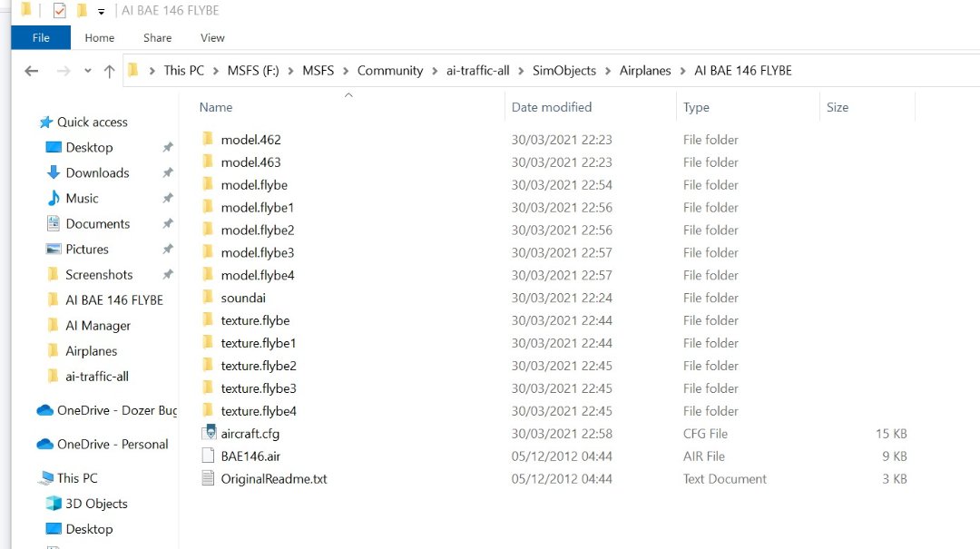Click the Properties checkmark icon in title bar

pyautogui.click(x=59, y=11)
